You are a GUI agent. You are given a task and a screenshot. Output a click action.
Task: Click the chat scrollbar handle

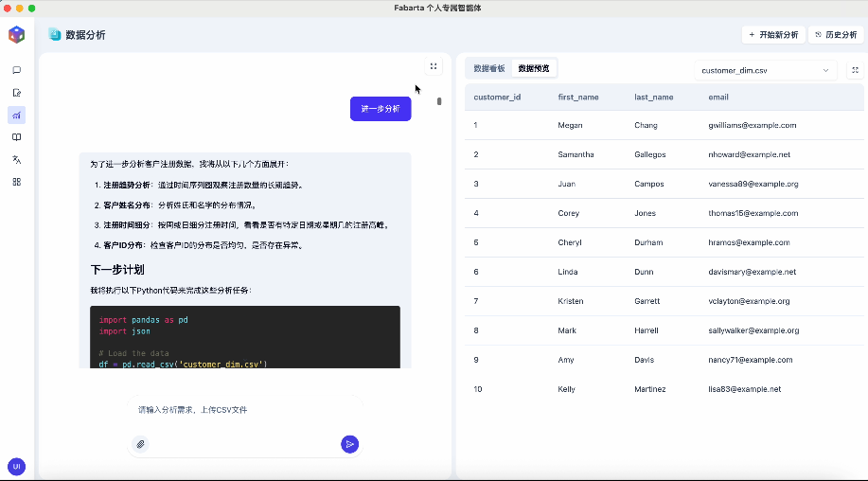(x=439, y=101)
